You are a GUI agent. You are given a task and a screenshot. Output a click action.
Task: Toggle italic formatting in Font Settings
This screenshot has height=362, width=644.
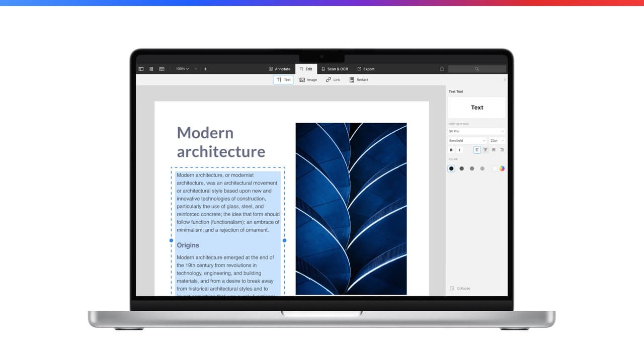(x=459, y=149)
